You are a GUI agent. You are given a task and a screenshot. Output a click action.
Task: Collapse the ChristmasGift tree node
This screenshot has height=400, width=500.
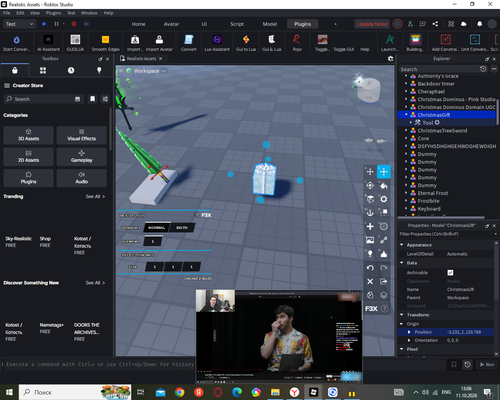[x=406, y=114]
